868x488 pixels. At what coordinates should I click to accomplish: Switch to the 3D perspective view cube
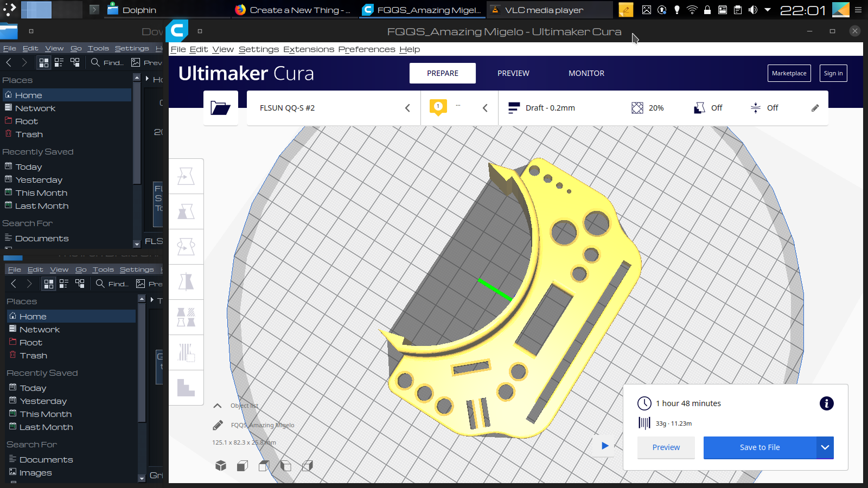(x=221, y=466)
